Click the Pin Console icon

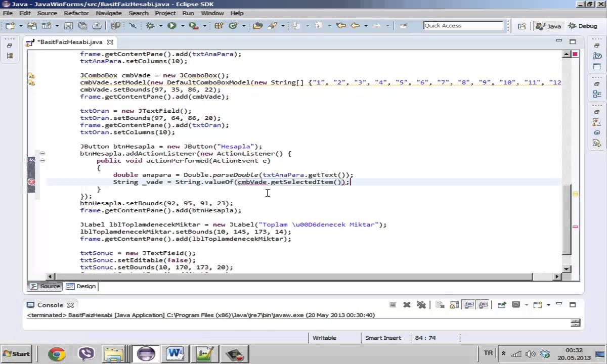click(502, 305)
